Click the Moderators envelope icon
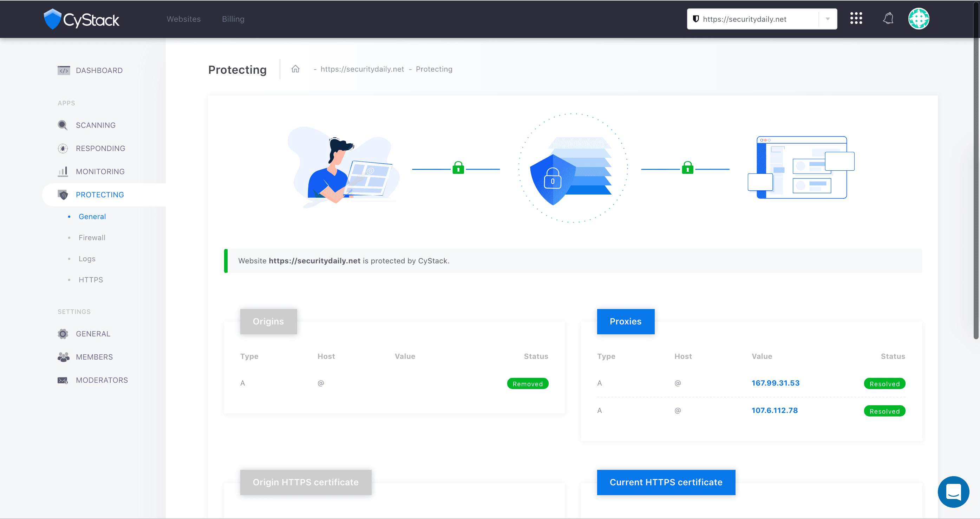This screenshot has width=980, height=519. [63, 380]
